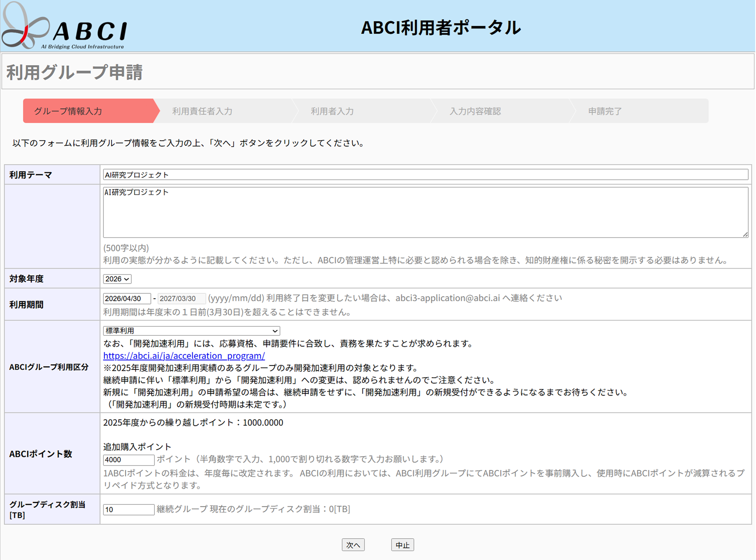This screenshot has height=560, width=756.
Task: Click the (500字以内) hint text
Action: (x=126, y=248)
